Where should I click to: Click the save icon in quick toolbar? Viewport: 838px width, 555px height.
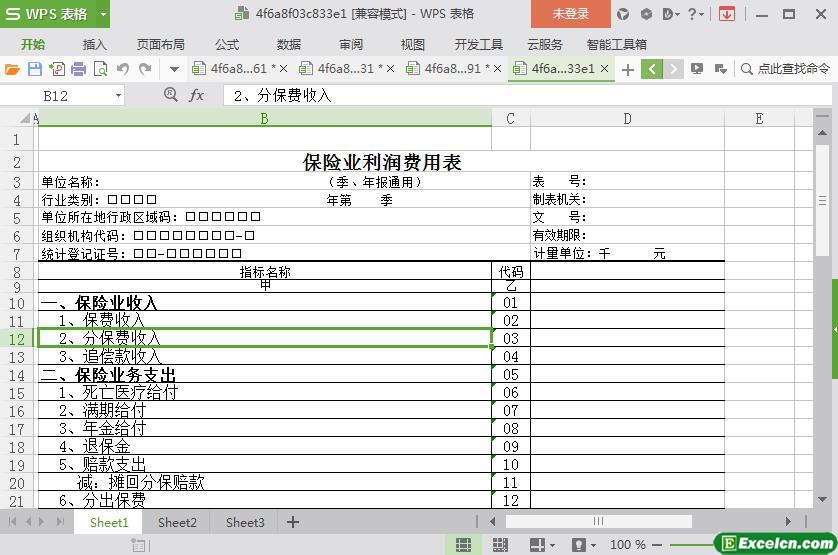click(x=35, y=69)
